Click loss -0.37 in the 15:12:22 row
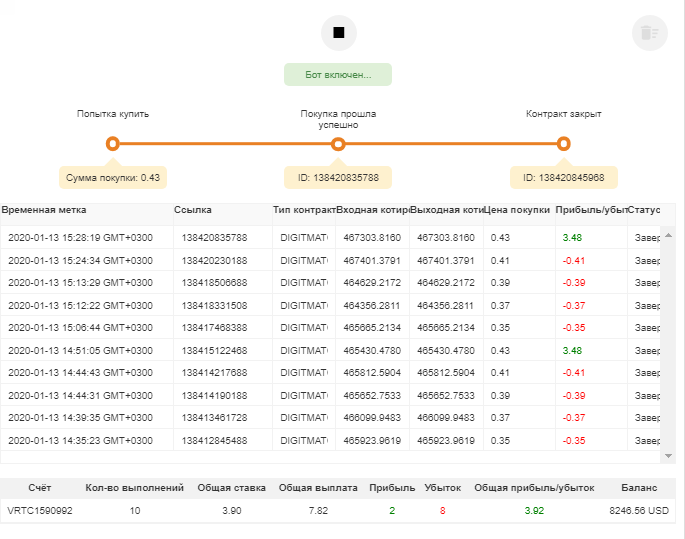The width and height of the screenshot is (685, 539). [574, 305]
